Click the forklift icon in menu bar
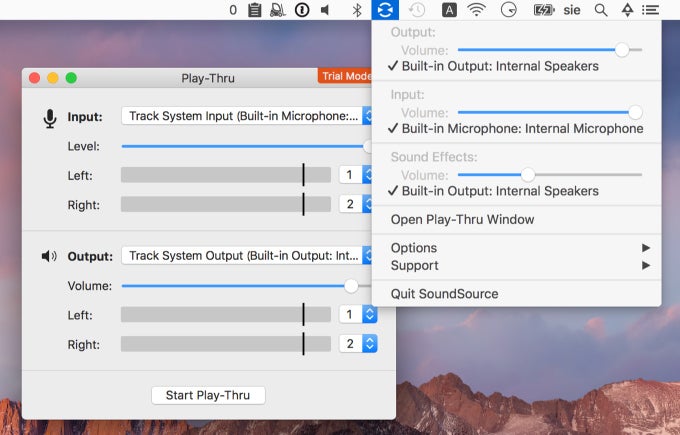This screenshot has height=435, width=680. pyautogui.click(x=278, y=10)
